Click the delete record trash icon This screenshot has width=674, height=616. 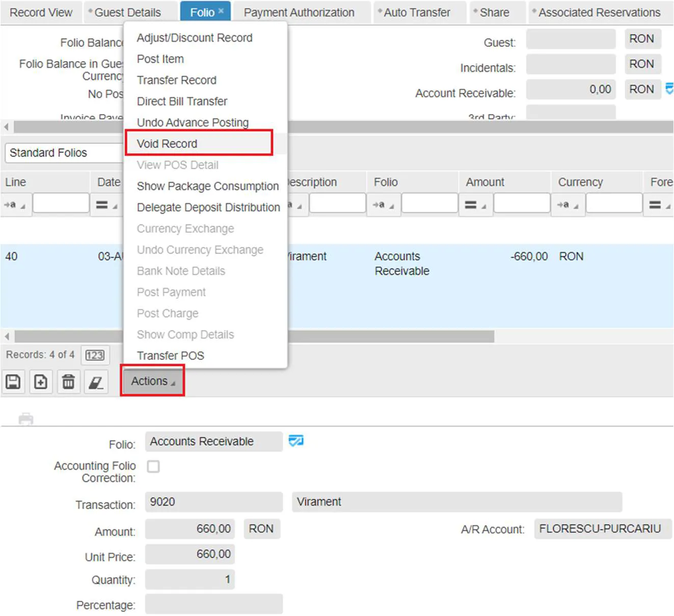[x=68, y=381]
